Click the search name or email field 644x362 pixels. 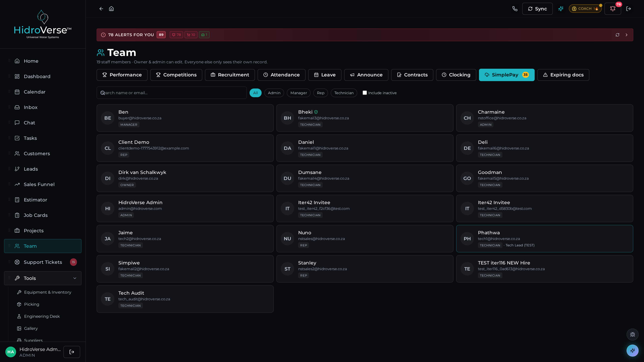[x=172, y=93]
